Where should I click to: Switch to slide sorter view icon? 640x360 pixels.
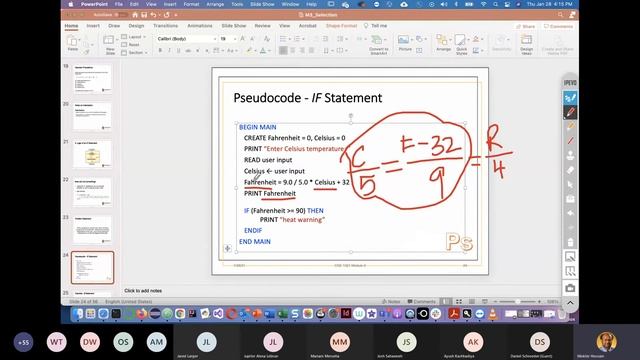459,302
